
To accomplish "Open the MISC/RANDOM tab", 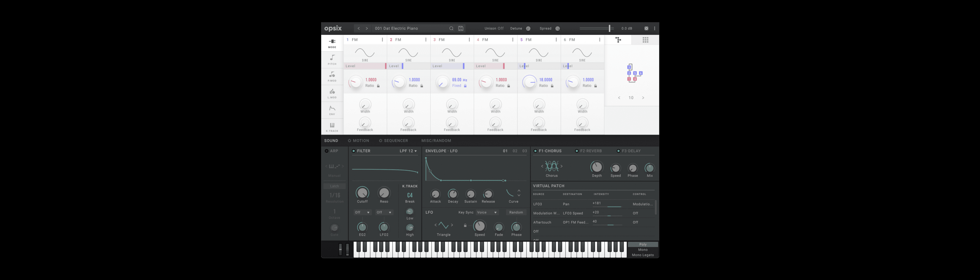I will point(436,141).
